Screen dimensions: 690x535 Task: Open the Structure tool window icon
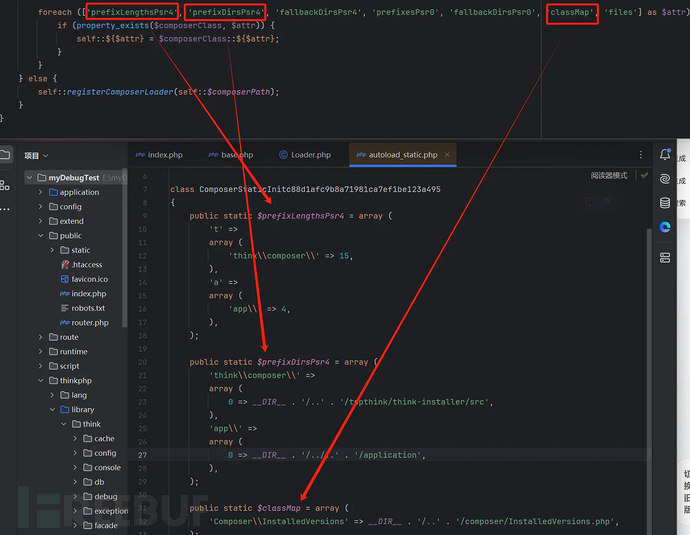[6, 183]
